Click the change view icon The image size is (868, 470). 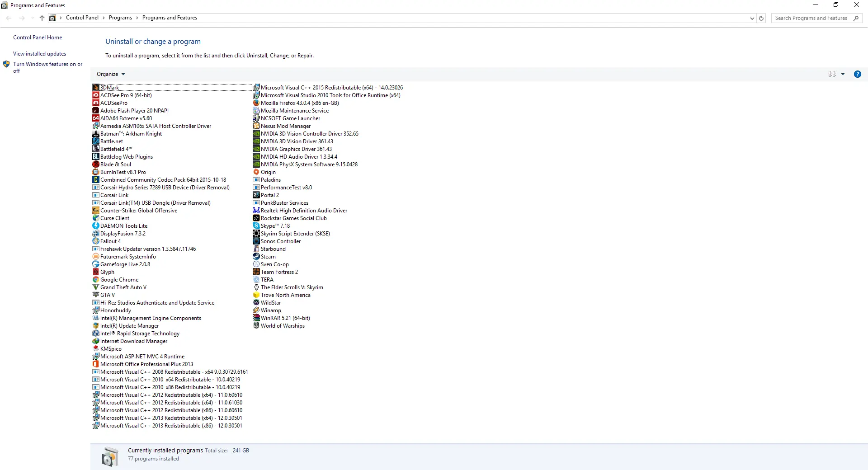pyautogui.click(x=832, y=74)
